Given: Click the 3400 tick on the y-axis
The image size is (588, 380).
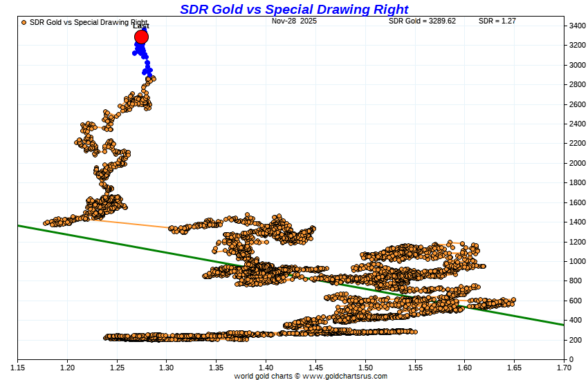Looking at the screenshot, I should (577, 26).
